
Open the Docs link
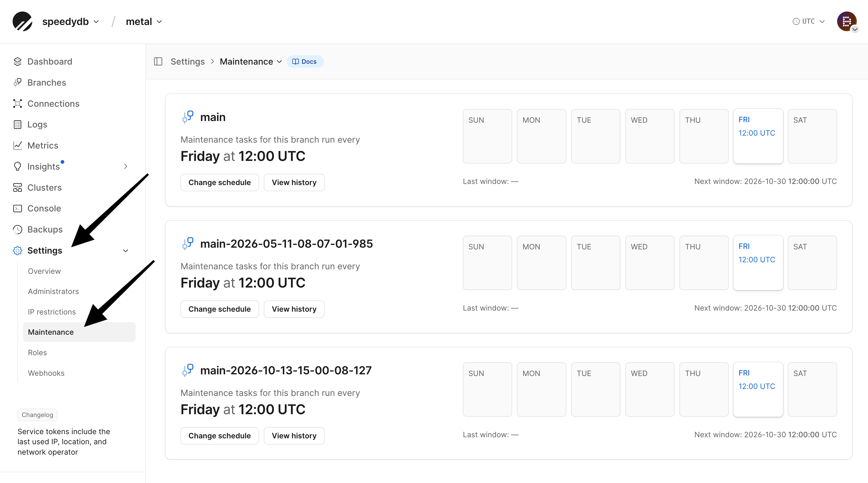coord(305,61)
